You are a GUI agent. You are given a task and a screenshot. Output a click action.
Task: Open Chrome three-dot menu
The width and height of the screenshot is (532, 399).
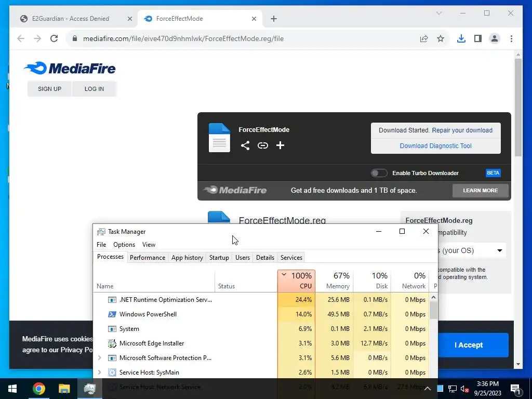(511, 38)
